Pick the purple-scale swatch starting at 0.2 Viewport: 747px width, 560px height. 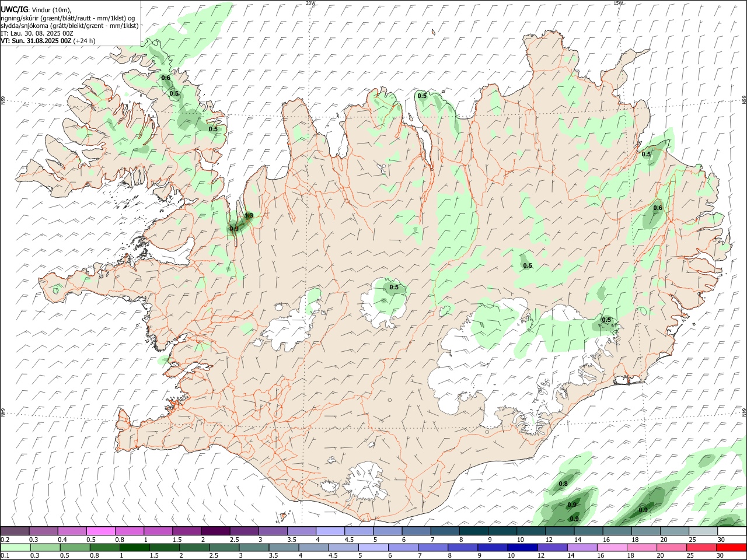pyautogui.click(x=15, y=531)
